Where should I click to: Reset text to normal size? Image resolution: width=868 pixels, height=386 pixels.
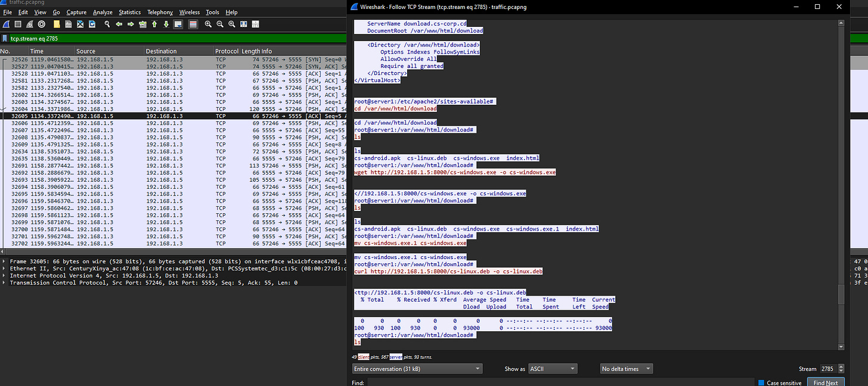point(231,24)
